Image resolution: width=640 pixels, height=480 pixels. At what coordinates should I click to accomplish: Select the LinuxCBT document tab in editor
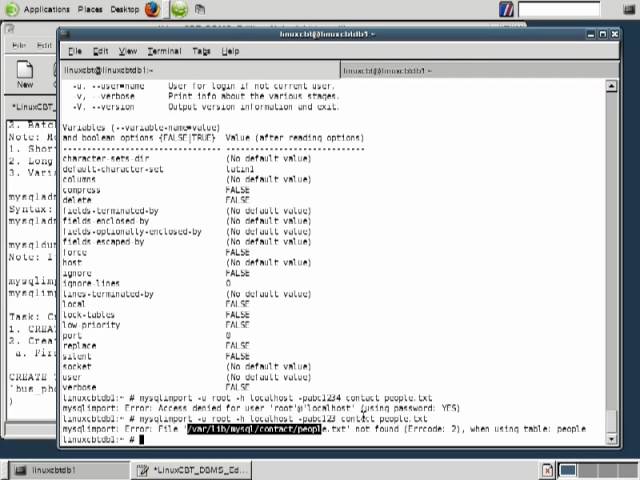[x=33, y=107]
